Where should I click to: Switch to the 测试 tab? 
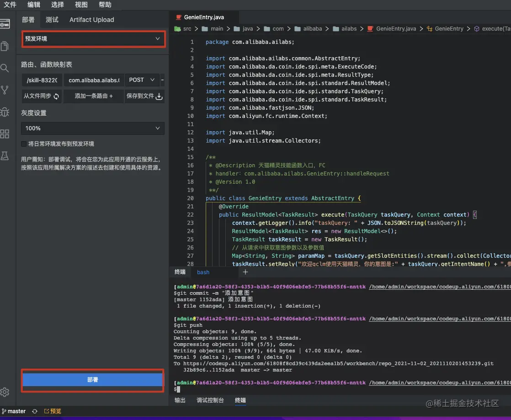pyautogui.click(x=52, y=20)
